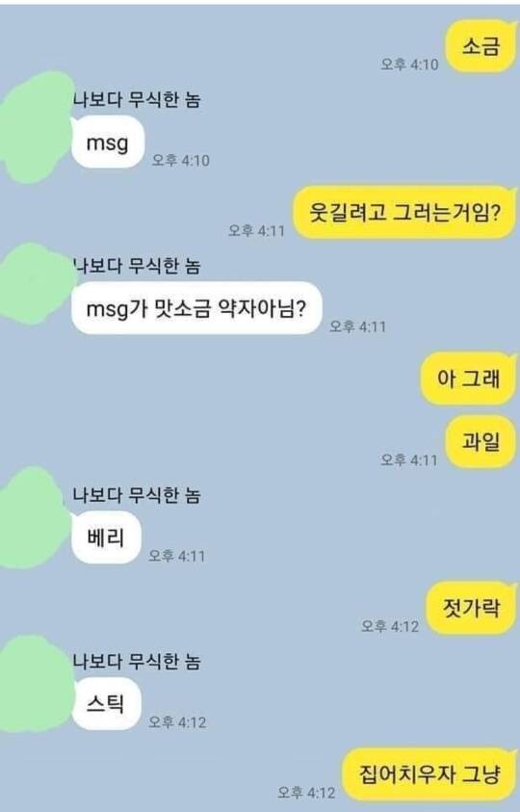
Task: Click sender name above the '스틱' message
Action: pos(137,662)
